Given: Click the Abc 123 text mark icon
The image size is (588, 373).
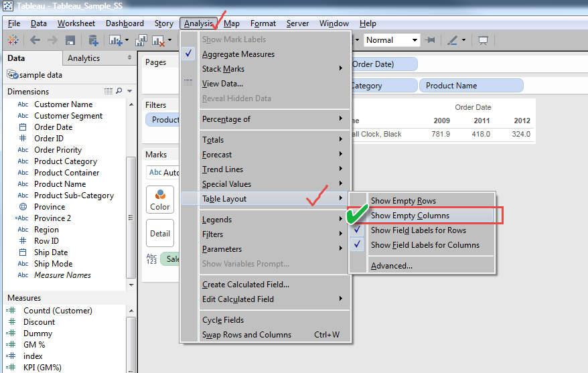Looking at the screenshot, I should click(x=151, y=258).
